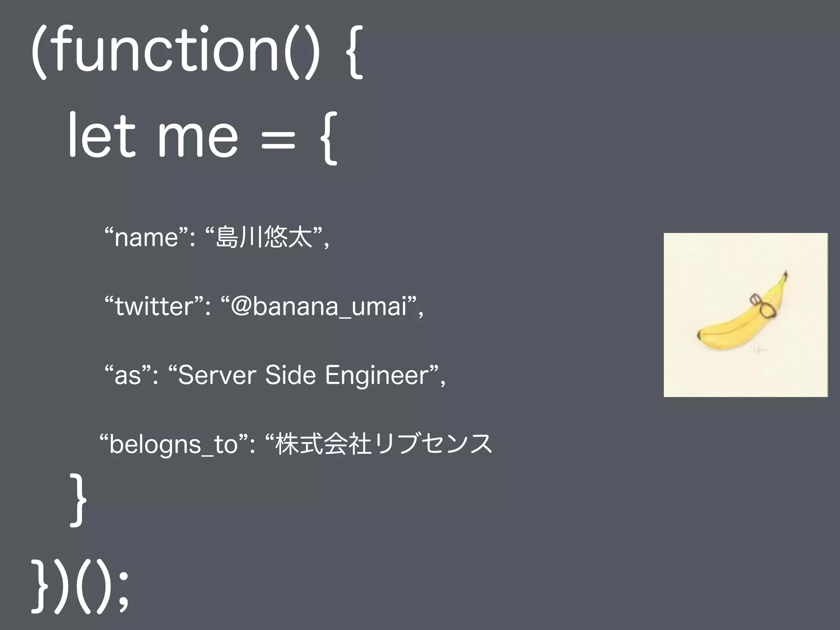Click the "let" keyword
This screenshot has width=840, height=630.
click(101, 135)
